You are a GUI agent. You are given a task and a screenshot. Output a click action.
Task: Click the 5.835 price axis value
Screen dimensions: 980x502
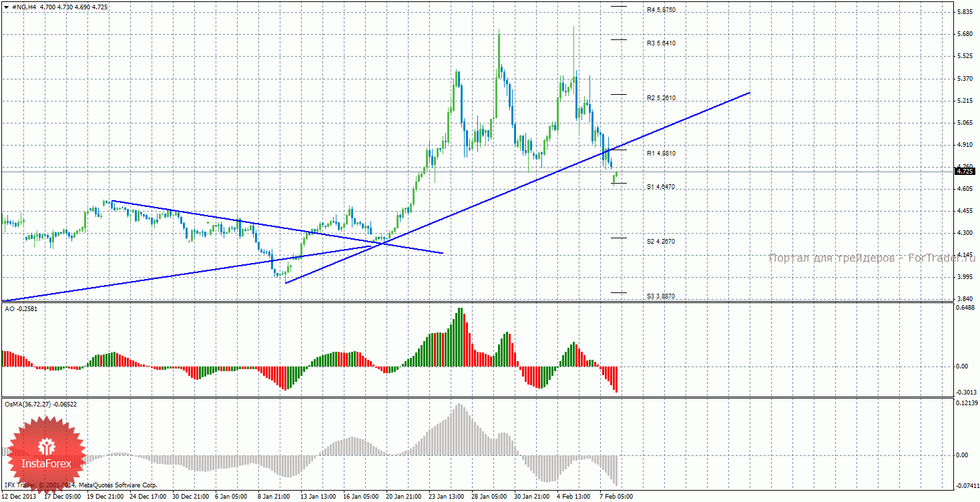coord(965,13)
